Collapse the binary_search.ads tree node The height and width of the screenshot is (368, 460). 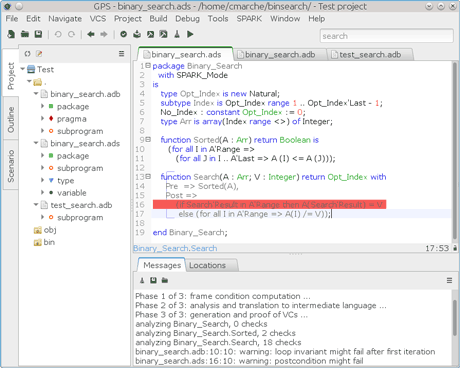[36, 143]
